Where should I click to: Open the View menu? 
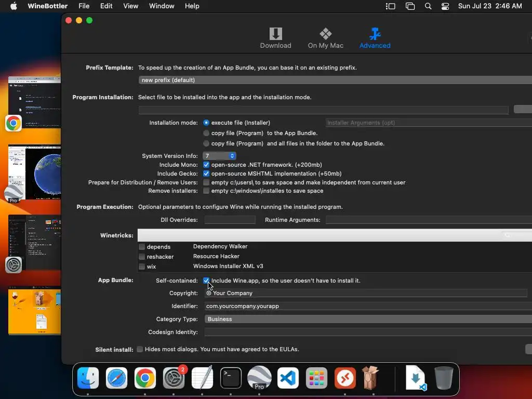(x=130, y=6)
